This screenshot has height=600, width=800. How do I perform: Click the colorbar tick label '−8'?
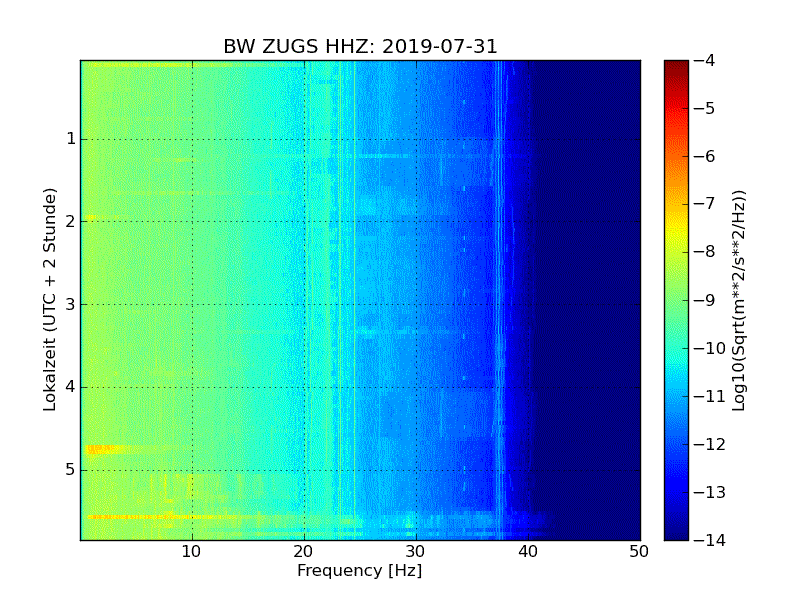click(x=705, y=252)
